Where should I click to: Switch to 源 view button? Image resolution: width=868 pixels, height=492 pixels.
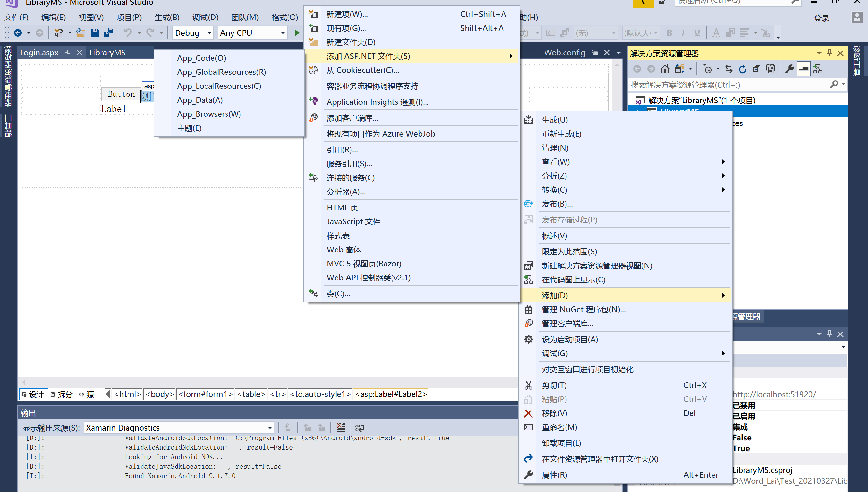point(87,394)
